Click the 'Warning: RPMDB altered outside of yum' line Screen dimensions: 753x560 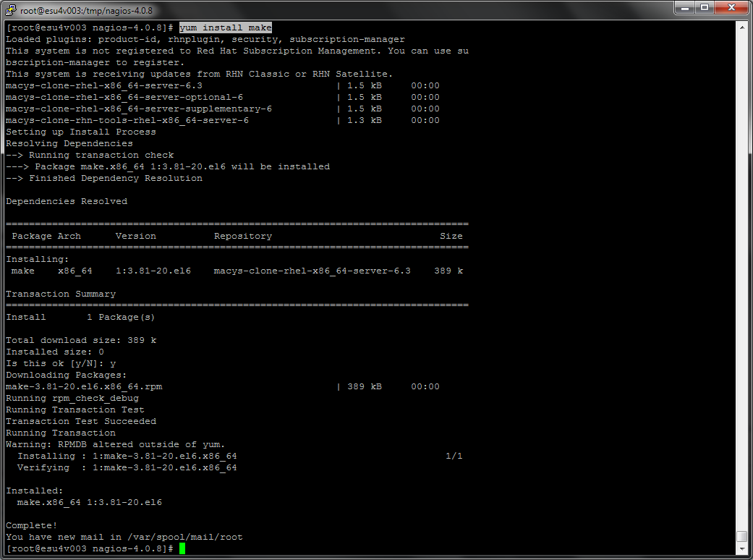point(116,444)
